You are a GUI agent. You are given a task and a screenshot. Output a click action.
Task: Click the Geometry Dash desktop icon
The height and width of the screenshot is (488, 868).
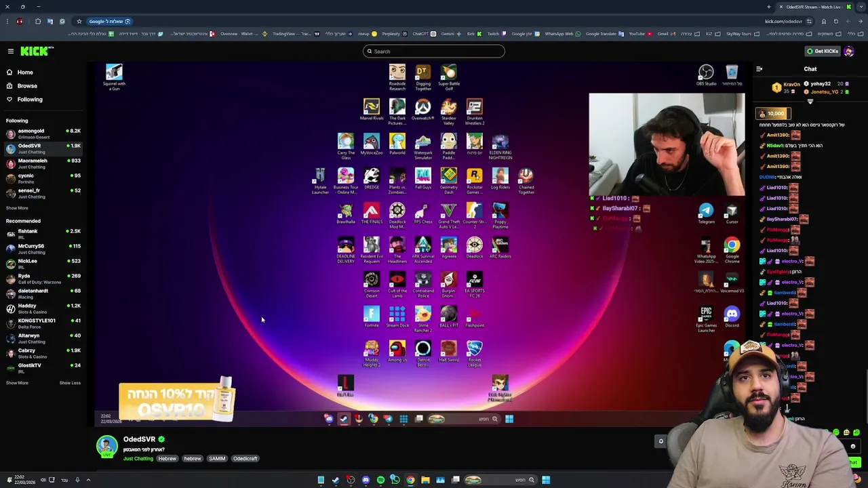[x=449, y=181]
